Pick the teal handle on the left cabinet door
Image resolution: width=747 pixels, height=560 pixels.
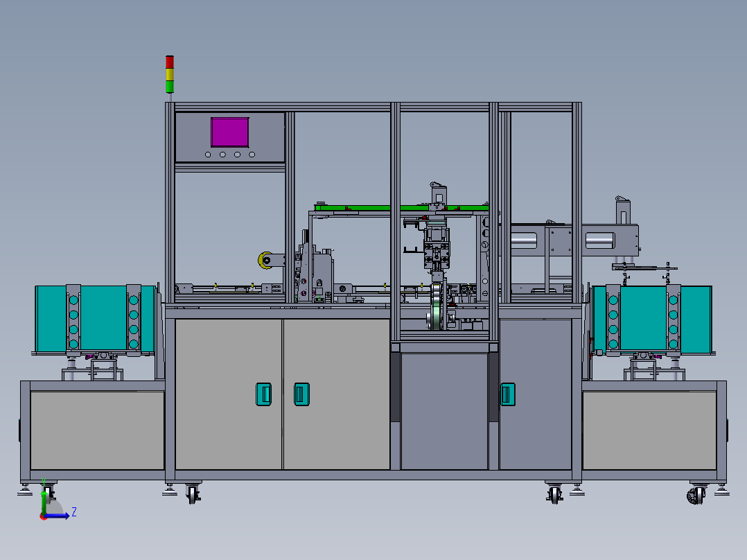click(x=263, y=394)
